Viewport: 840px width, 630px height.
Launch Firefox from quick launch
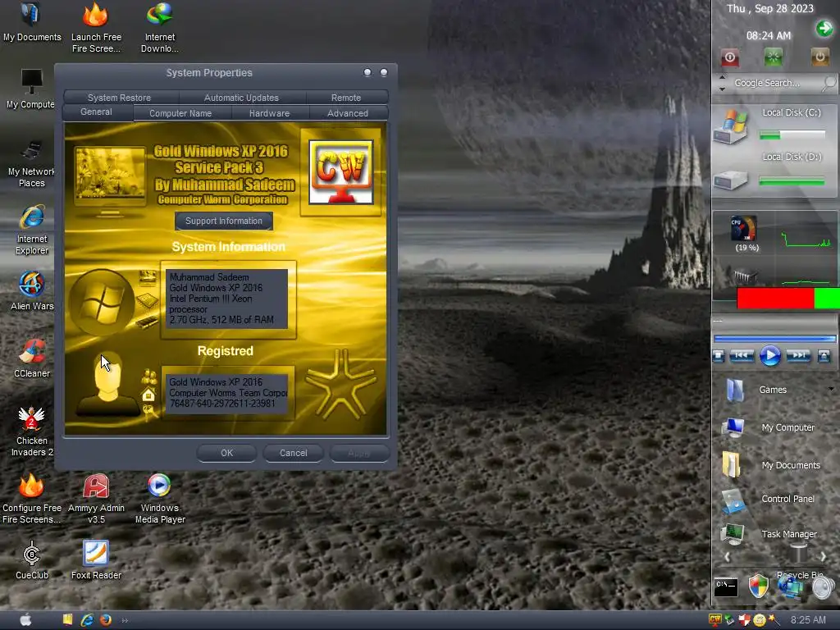106,620
